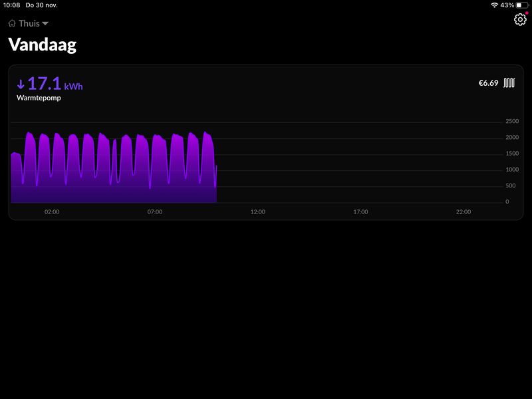Tap the 1500 y-axis label
532x399 pixels.
point(512,154)
